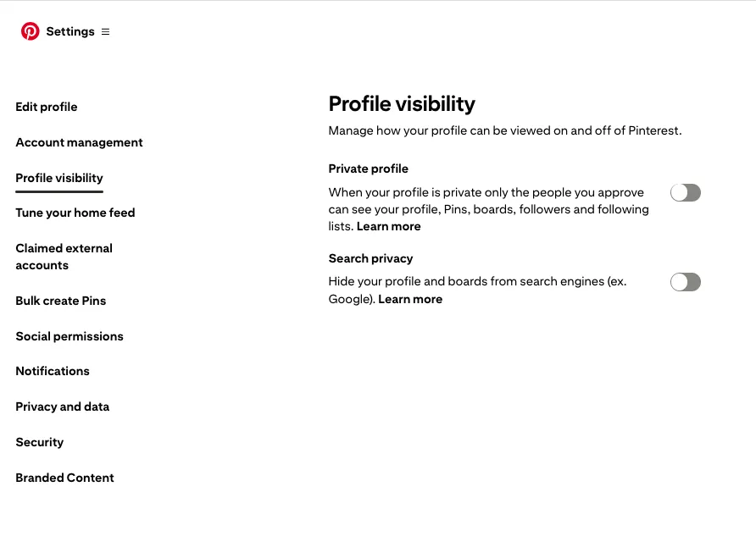756x542 pixels.
Task: Open Account management settings
Action: [79, 142]
